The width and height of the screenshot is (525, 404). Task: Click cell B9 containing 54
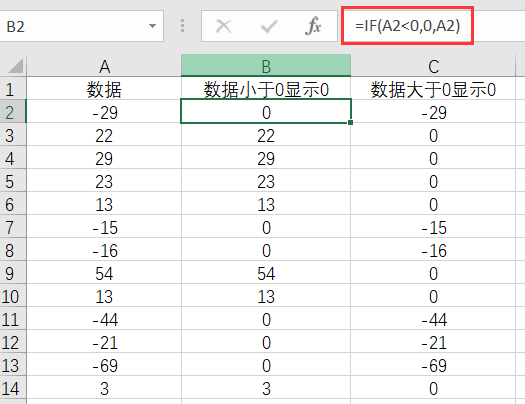point(266,272)
